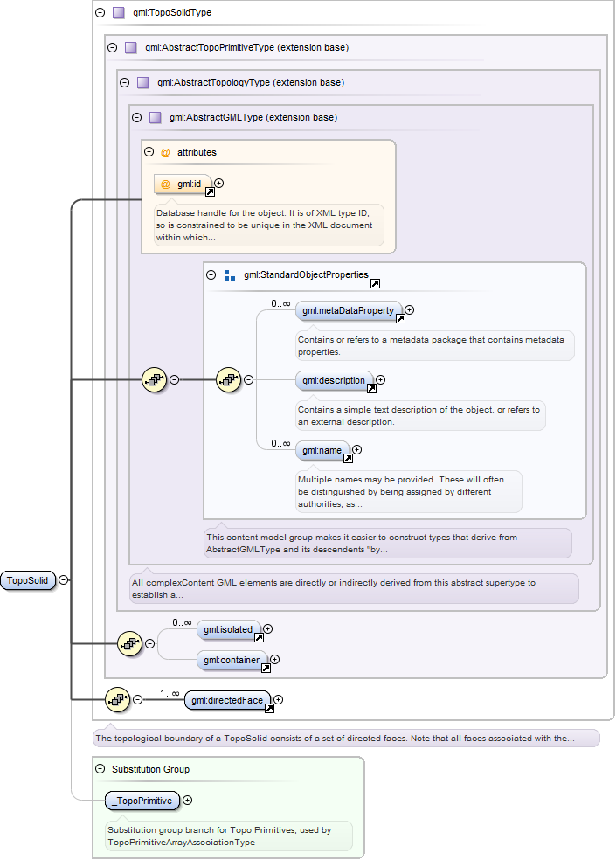This screenshot has height=860, width=616.
Task: Click the attributes @ icon
Action: tap(165, 152)
